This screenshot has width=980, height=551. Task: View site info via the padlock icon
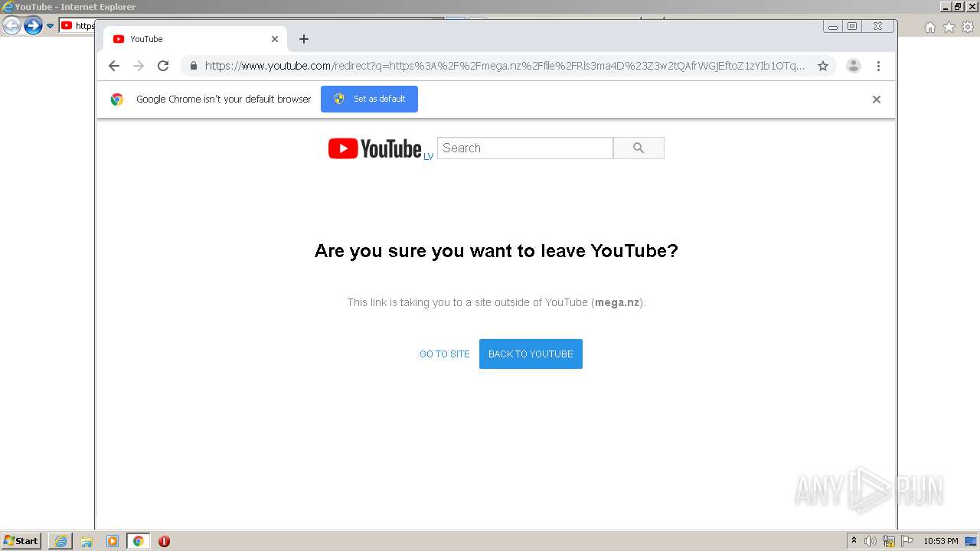click(194, 66)
